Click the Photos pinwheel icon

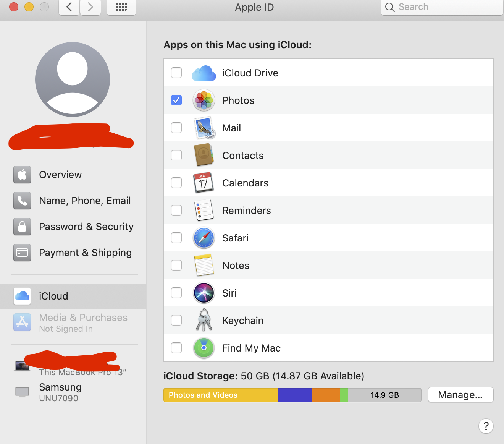point(204,100)
